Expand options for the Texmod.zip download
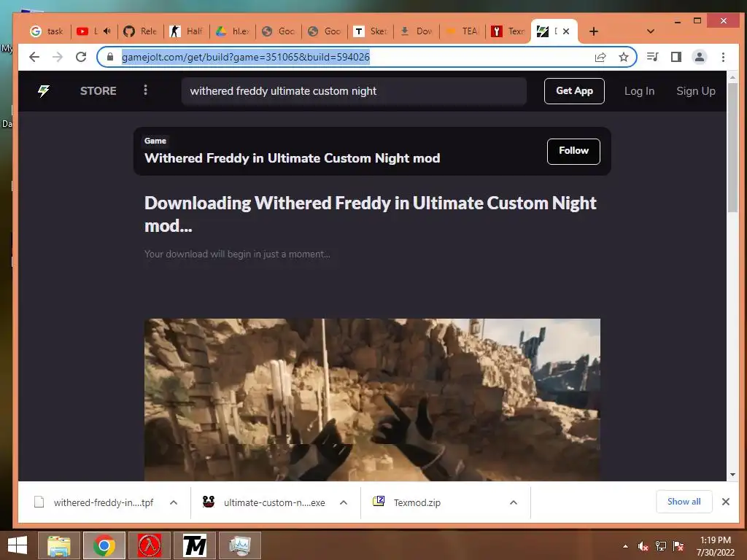This screenshot has height=560, width=747. tap(513, 502)
